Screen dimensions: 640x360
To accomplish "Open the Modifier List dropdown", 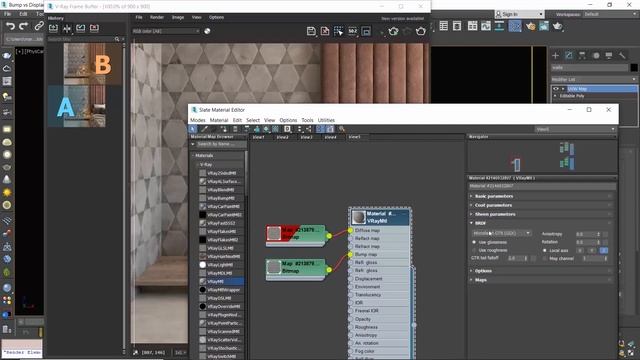I will tap(594, 79).
